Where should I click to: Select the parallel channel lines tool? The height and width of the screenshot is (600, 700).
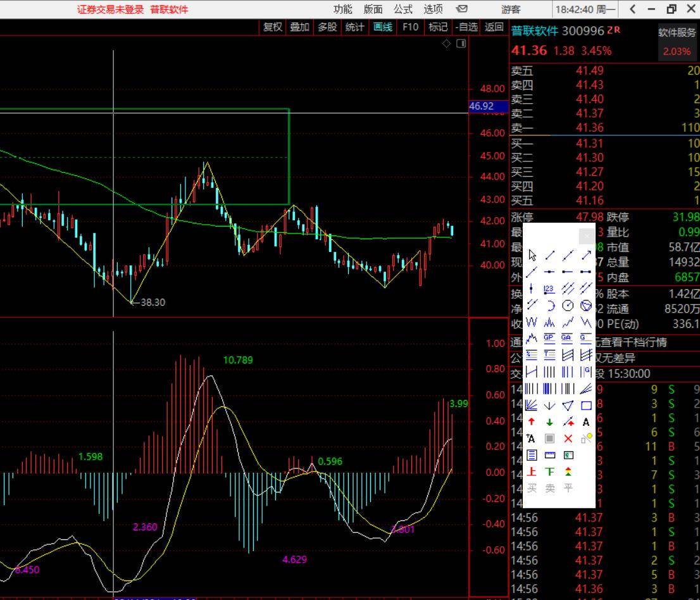(568, 289)
